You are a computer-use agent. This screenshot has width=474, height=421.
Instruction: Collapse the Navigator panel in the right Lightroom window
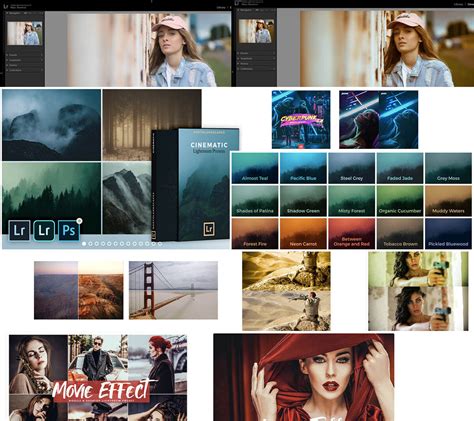pos(256,10)
